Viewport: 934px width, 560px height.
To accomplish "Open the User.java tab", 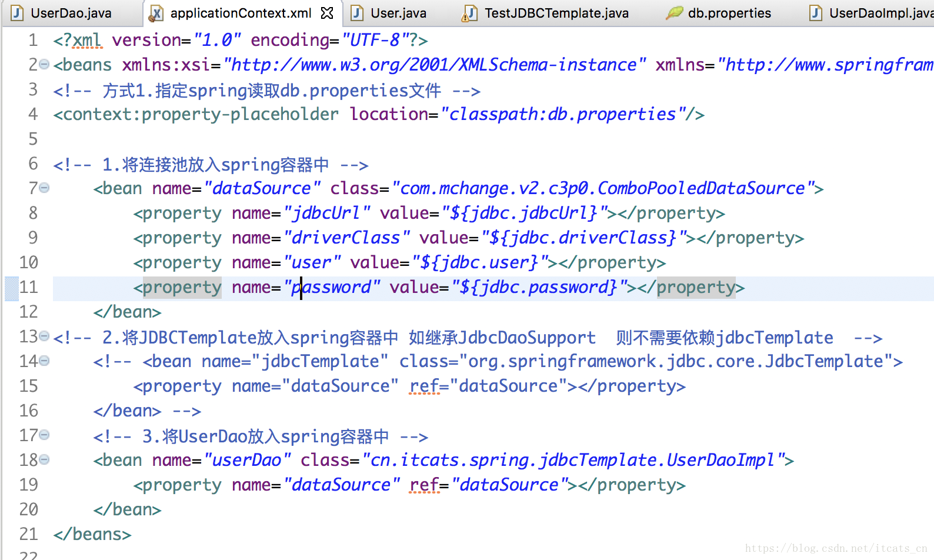I will coord(398,13).
